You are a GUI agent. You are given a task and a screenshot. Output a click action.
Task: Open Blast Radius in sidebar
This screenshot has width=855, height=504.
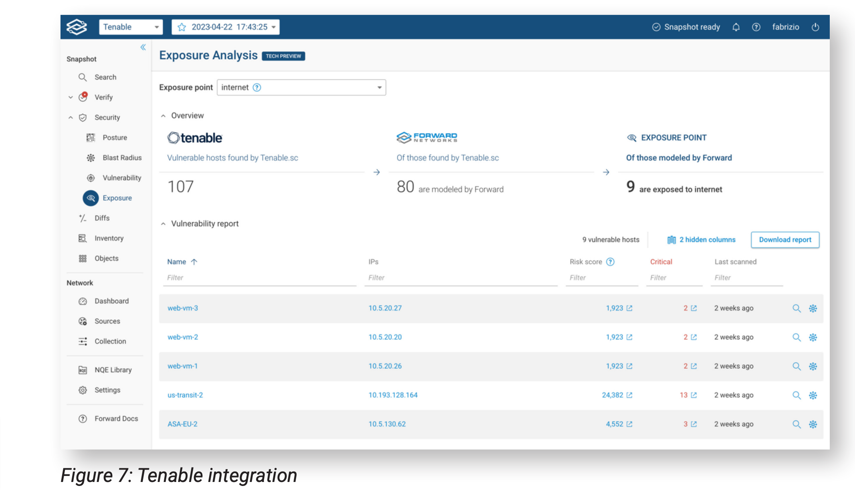coord(122,157)
